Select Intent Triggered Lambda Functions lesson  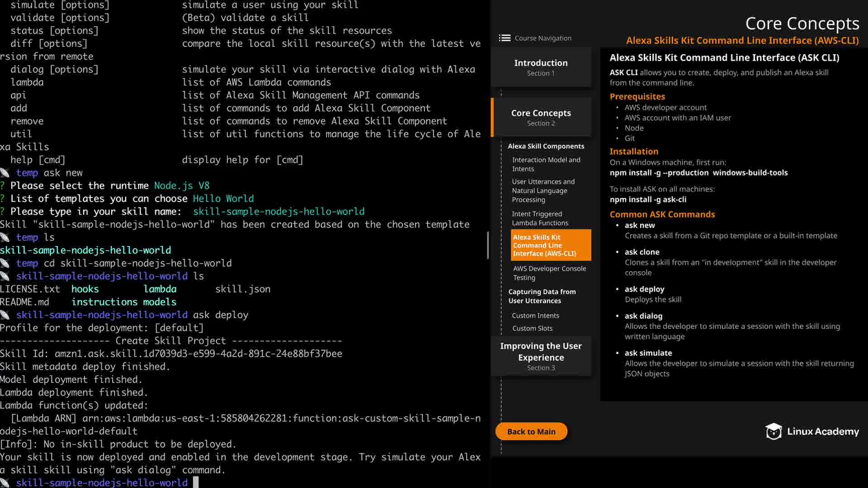pos(540,218)
